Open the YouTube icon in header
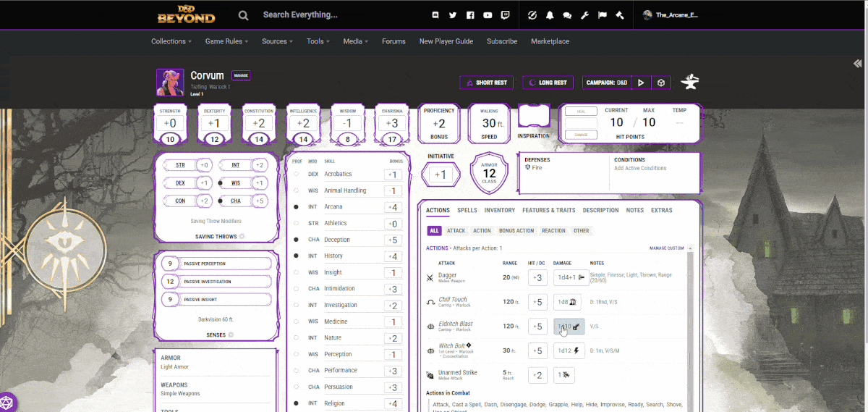 click(x=488, y=15)
